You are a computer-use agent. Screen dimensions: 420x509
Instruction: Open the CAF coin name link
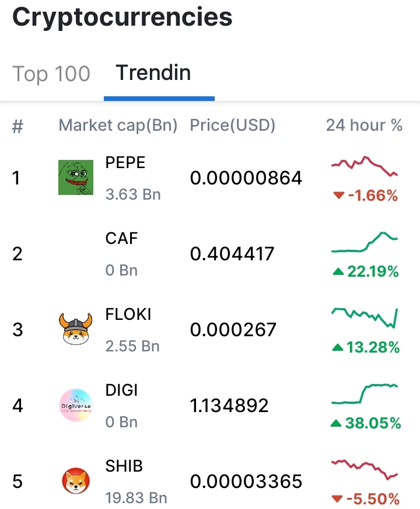coord(121,238)
